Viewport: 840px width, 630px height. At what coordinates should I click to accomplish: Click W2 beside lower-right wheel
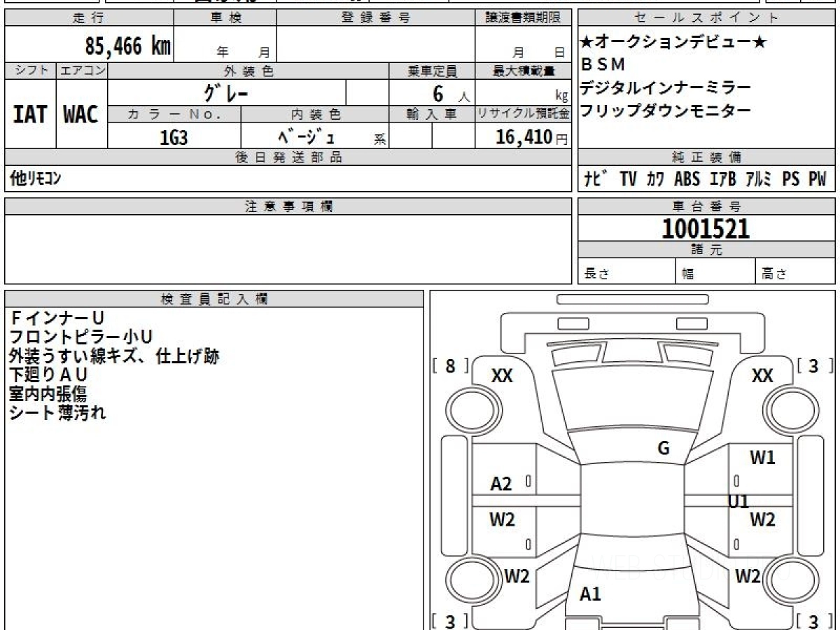coord(748,577)
